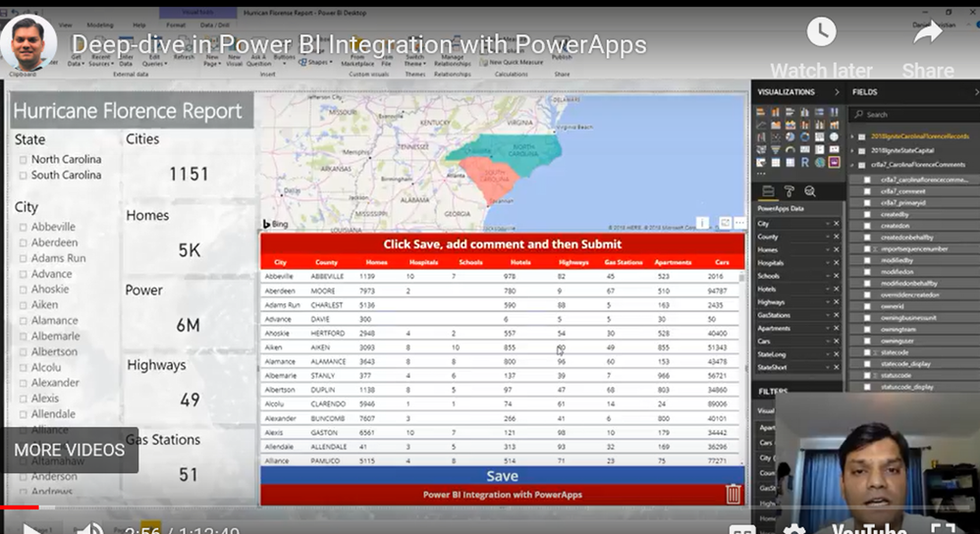Click the YouTube Share arrow icon

coord(928,31)
